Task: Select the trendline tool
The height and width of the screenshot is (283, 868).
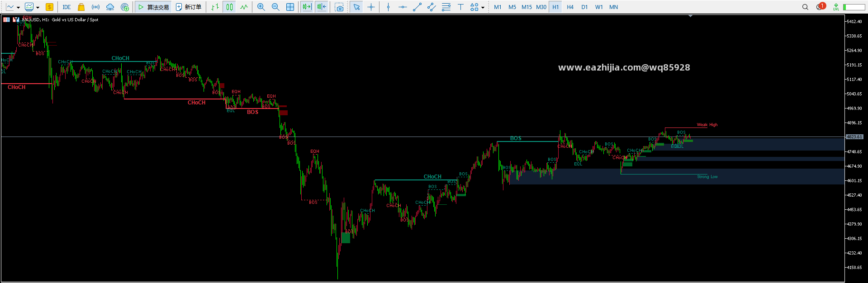Action: [x=417, y=7]
